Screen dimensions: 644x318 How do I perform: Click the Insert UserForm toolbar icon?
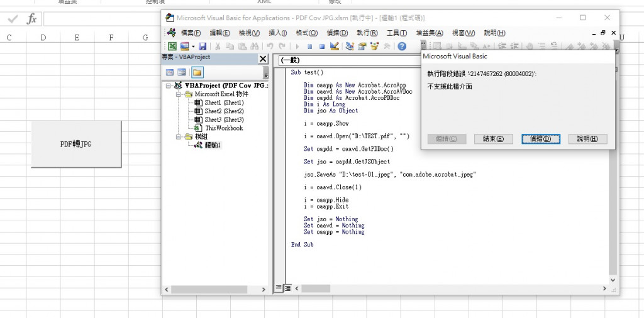click(x=184, y=47)
